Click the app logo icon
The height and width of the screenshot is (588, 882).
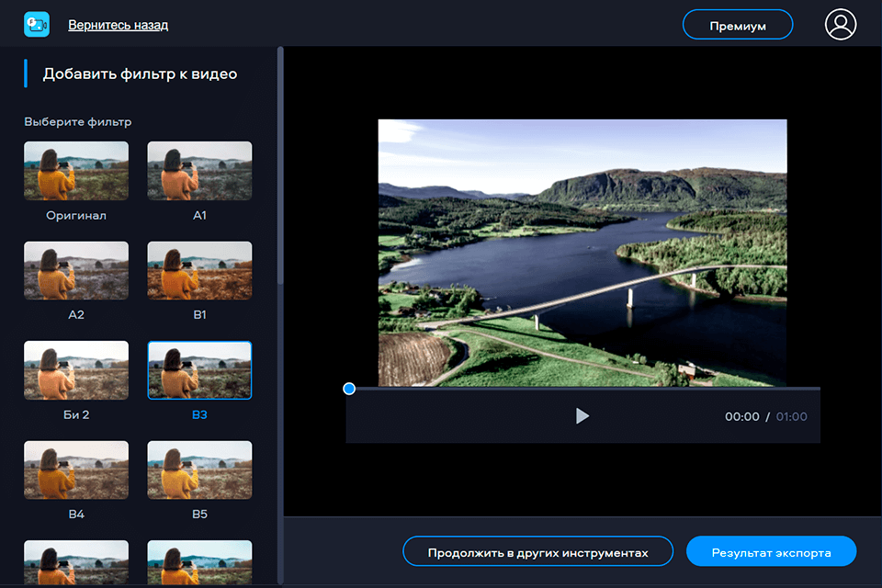(x=37, y=25)
